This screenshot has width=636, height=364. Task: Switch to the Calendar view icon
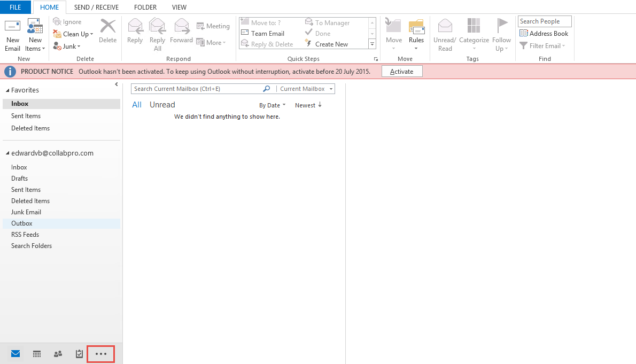36,354
